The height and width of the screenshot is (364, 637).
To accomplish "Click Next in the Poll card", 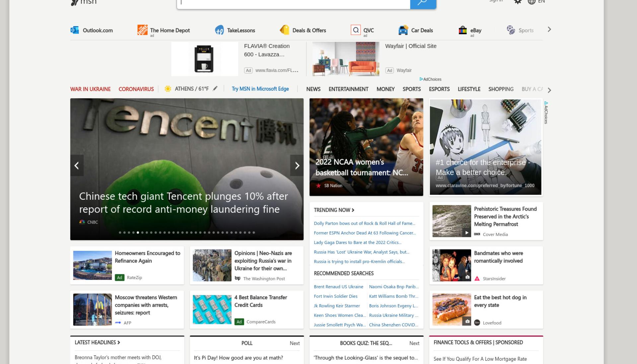I will pos(295,343).
